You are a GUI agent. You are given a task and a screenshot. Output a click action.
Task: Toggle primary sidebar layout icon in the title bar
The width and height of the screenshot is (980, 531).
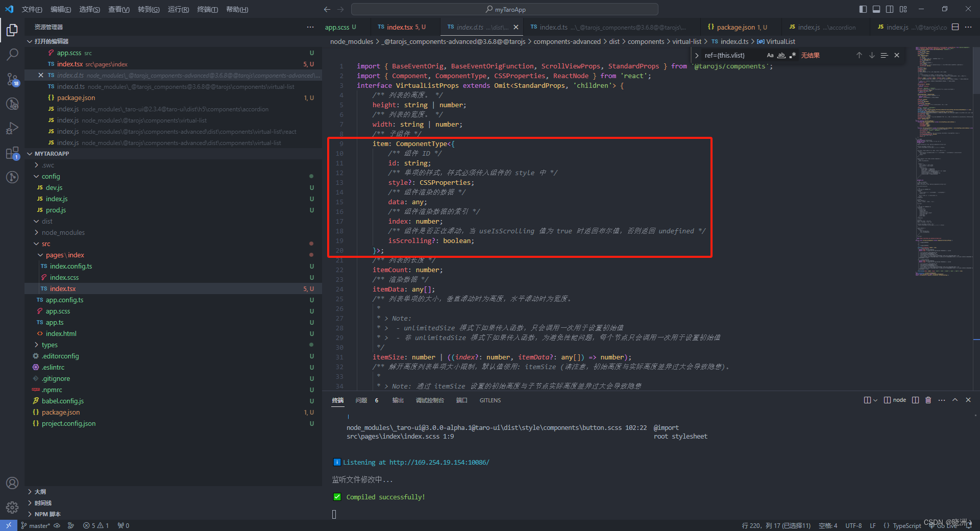863,9
